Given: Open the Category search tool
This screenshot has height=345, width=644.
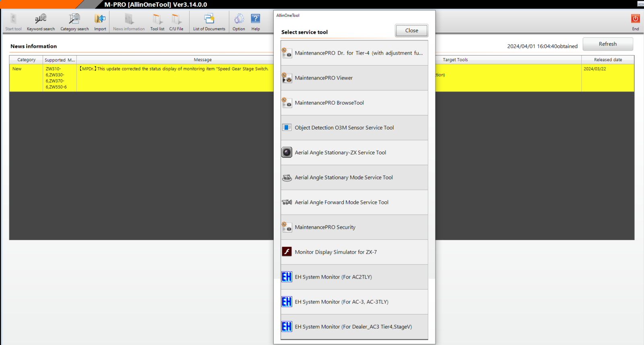Looking at the screenshot, I should pos(74,22).
